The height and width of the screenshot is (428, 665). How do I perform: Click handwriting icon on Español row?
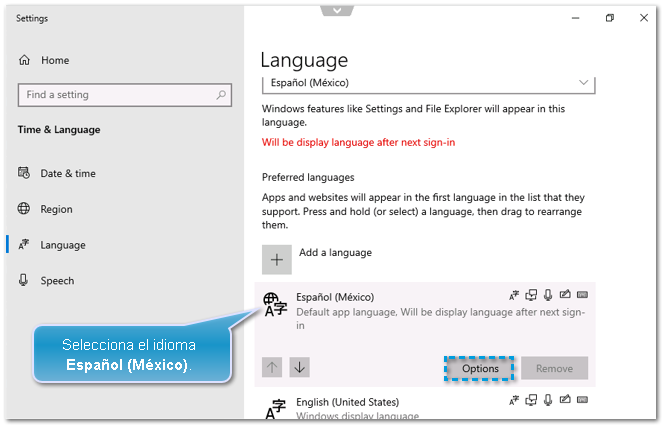[x=565, y=294]
